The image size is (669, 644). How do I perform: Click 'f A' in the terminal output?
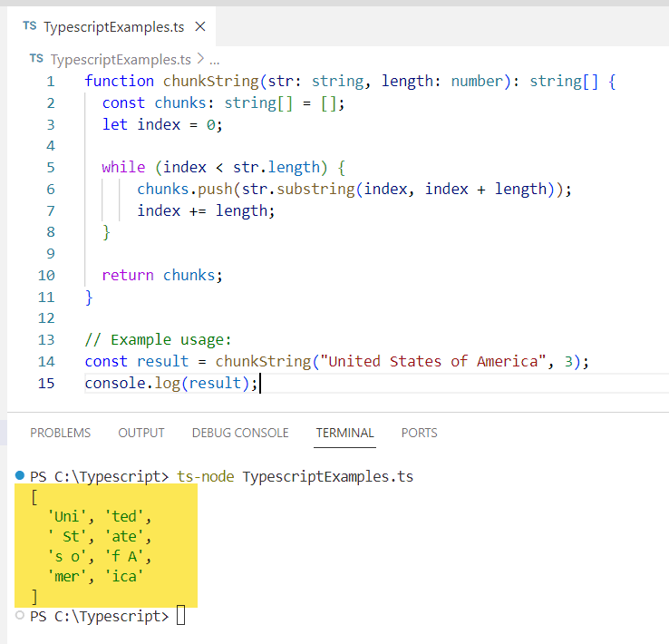click(124, 557)
